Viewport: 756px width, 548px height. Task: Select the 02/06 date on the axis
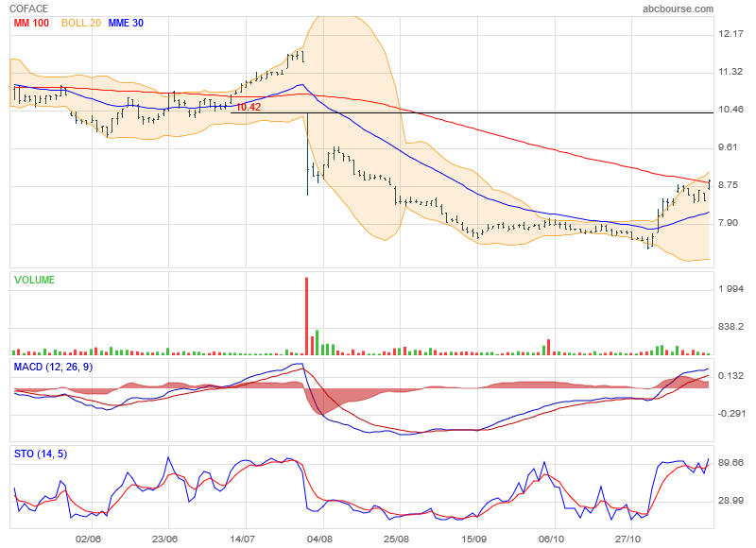point(88,539)
